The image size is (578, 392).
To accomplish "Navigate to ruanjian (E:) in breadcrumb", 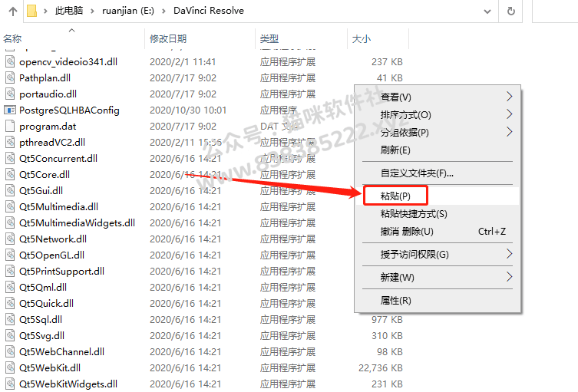I will point(128,11).
